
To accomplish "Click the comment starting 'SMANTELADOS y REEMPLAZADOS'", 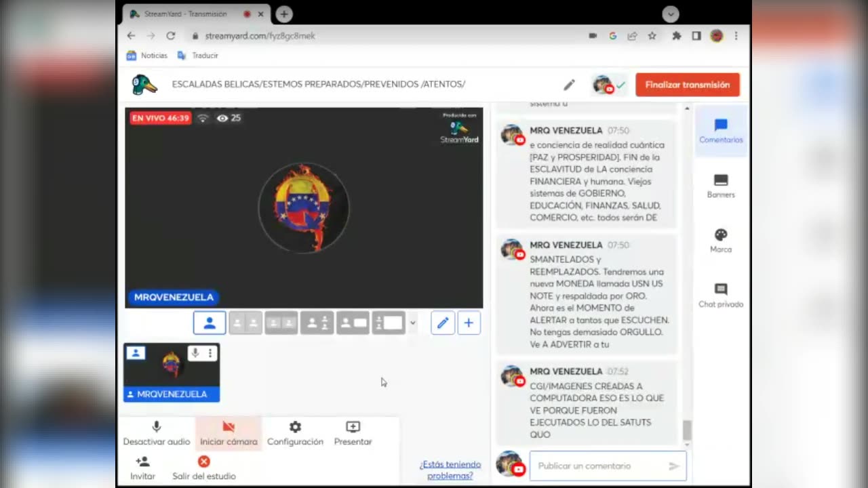I will tap(587, 294).
